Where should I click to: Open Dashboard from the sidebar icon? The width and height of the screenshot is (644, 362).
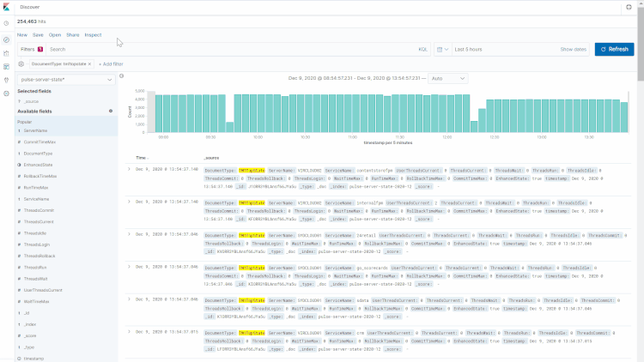click(6, 66)
